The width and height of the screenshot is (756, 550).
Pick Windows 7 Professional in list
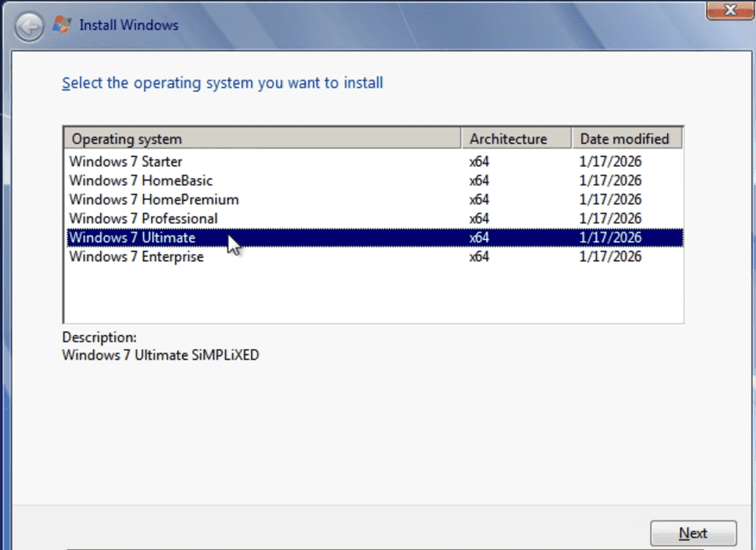pos(143,218)
